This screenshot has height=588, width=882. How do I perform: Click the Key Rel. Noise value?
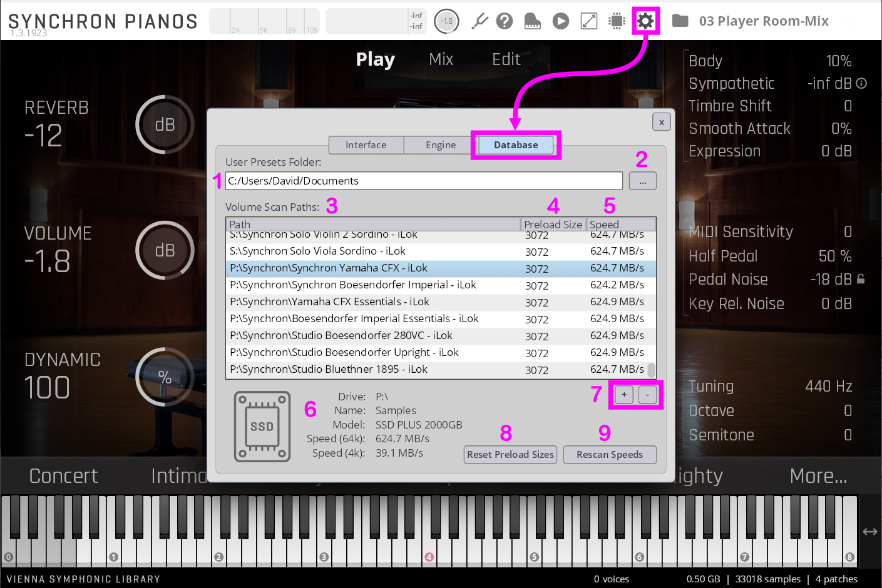tap(836, 304)
